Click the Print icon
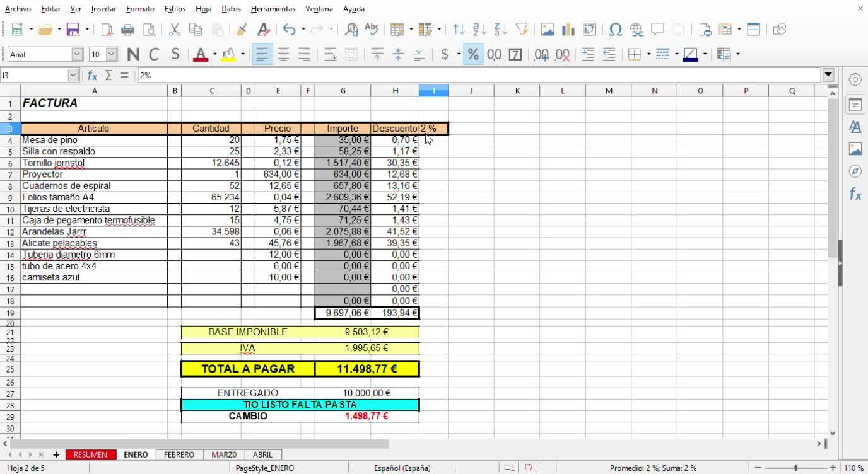This screenshot has height=474, width=868. click(128, 30)
